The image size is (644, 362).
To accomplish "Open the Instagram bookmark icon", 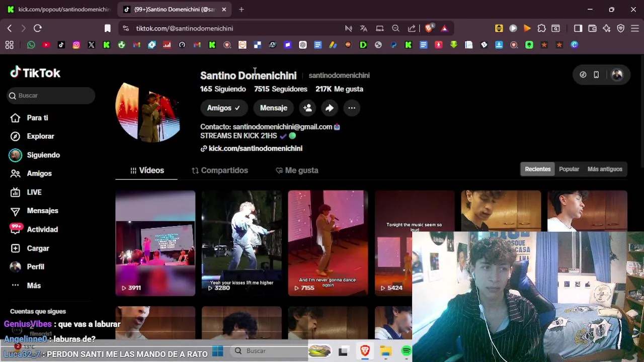I will (x=76, y=45).
